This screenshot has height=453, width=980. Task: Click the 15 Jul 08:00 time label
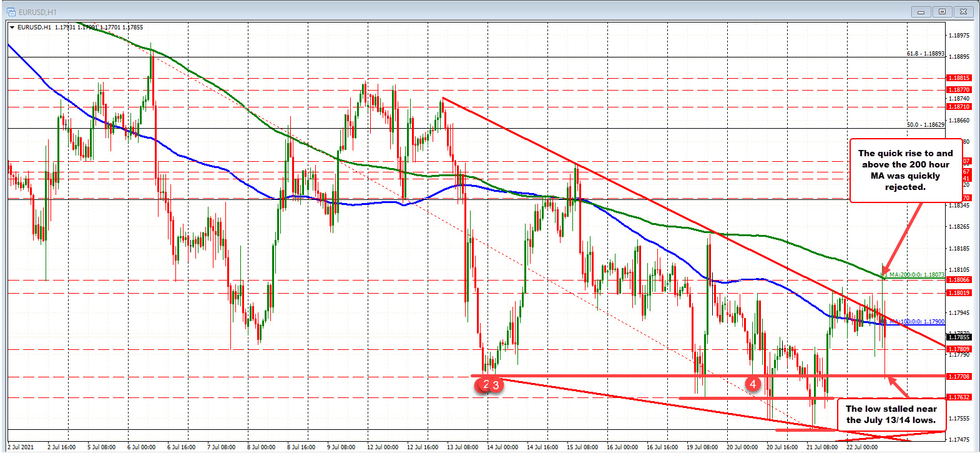pyautogui.click(x=582, y=447)
